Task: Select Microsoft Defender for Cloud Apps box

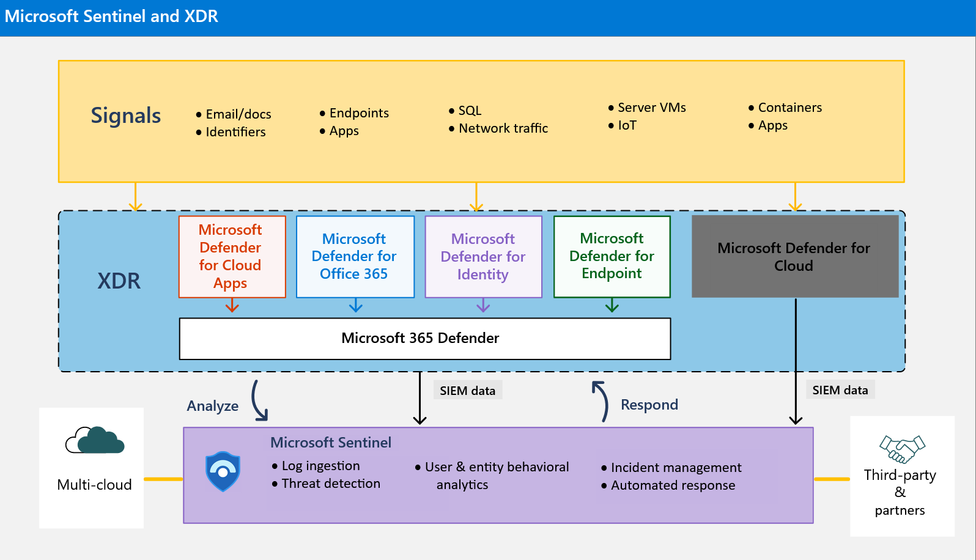Action: (x=232, y=257)
